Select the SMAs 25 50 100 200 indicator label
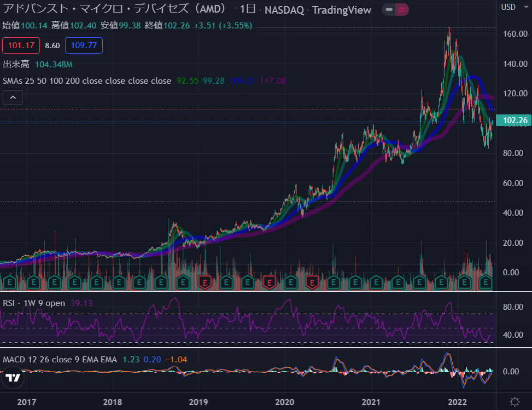Viewport: 532px width, 410px height. [87, 81]
